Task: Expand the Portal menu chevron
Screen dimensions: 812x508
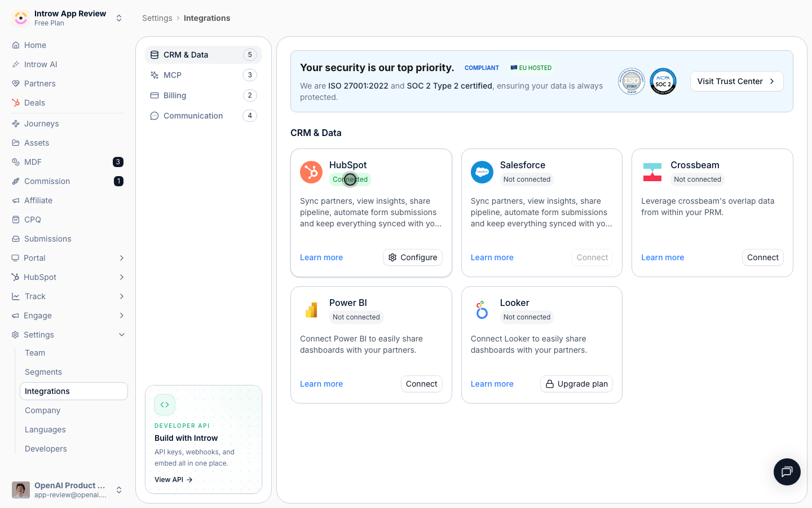Action: pyautogui.click(x=122, y=258)
